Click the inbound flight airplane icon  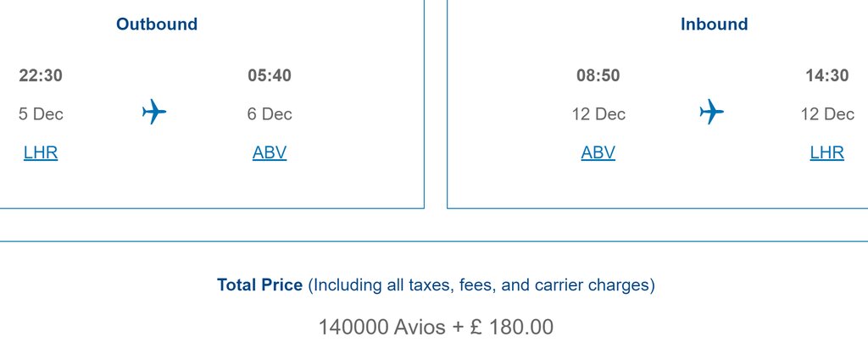pyautogui.click(x=711, y=112)
